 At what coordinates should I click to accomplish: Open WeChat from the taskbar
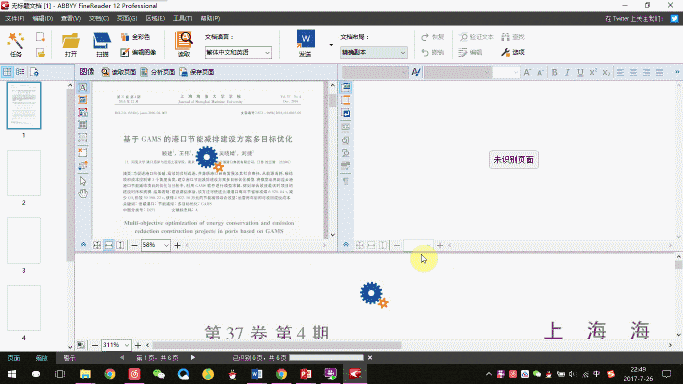(159, 374)
